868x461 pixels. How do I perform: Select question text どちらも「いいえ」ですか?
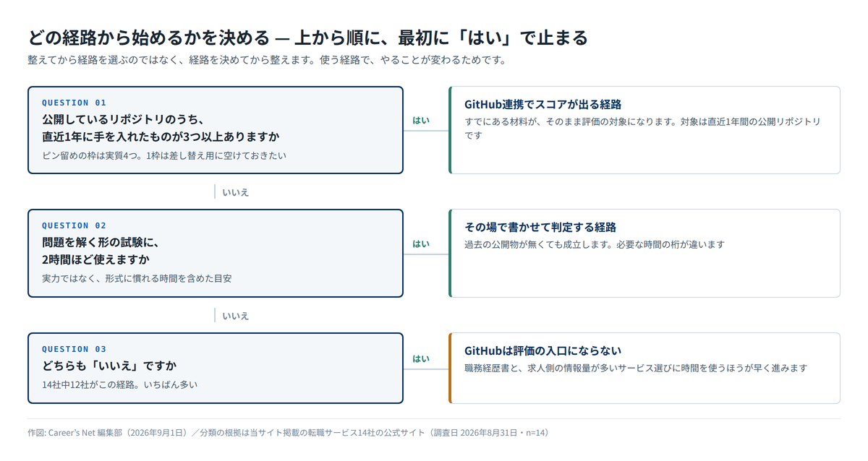109,366
